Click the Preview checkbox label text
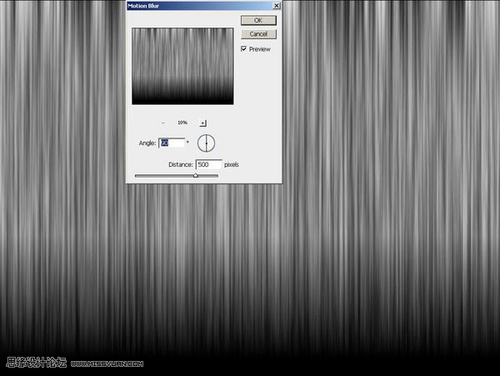Screen dimensions: 500x376 tap(260, 49)
